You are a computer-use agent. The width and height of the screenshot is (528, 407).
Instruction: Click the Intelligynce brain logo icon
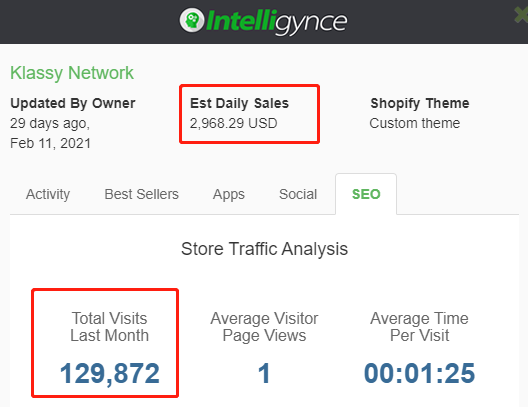(x=192, y=21)
